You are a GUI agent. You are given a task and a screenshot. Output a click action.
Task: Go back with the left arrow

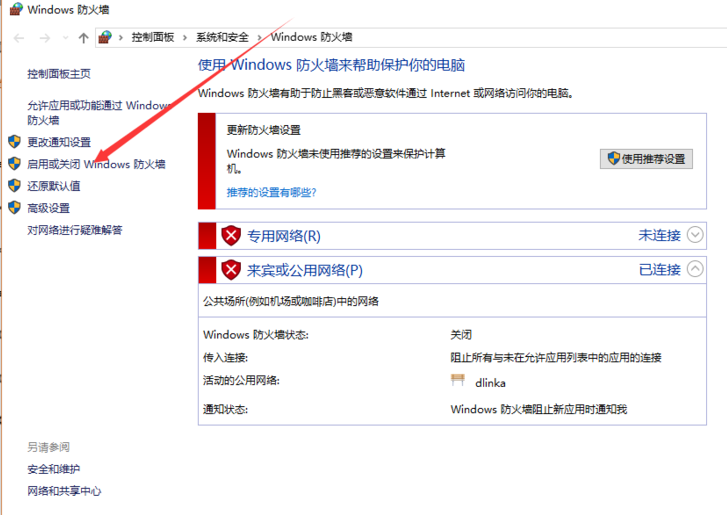[x=19, y=38]
